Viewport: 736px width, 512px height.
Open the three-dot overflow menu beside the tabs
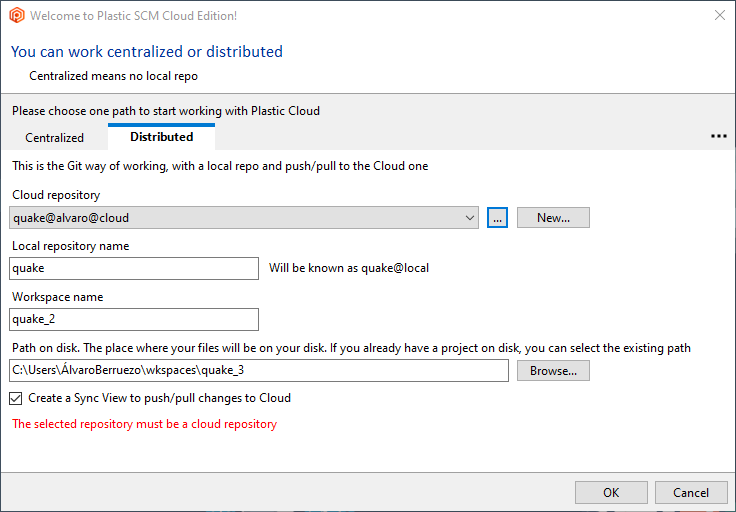point(718,136)
